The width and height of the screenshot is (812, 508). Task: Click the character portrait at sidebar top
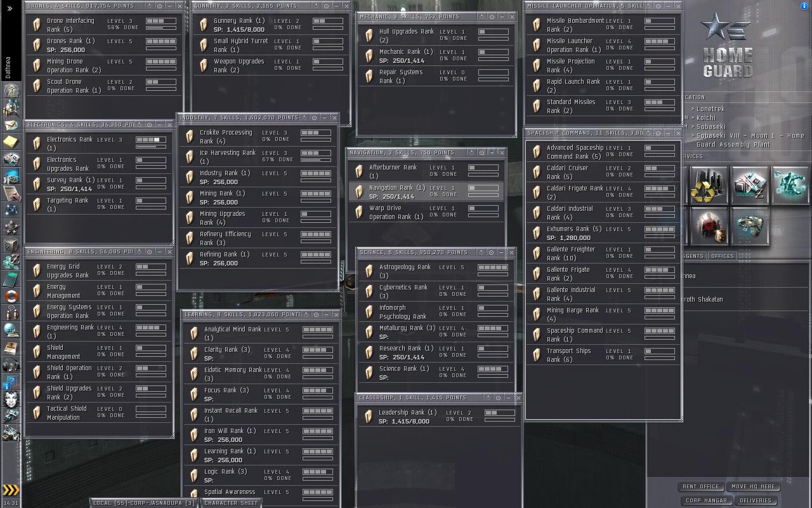pos(11,90)
